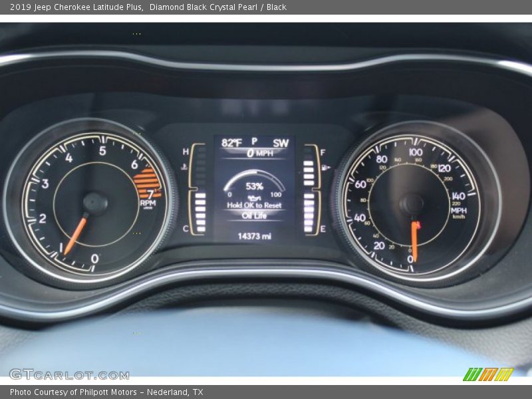
Task: Click the 100 mark on the speedometer
Action: (x=416, y=152)
